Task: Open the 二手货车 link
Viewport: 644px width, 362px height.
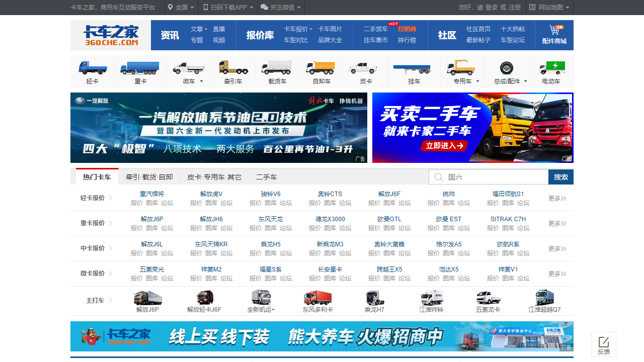Action: [x=376, y=29]
